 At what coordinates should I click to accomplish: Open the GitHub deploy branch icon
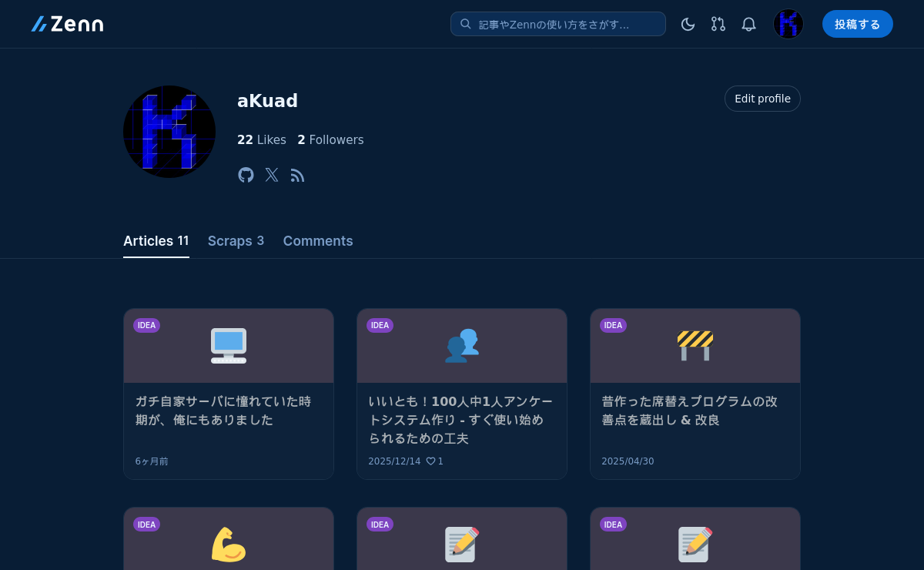pyautogui.click(x=718, y=24)
